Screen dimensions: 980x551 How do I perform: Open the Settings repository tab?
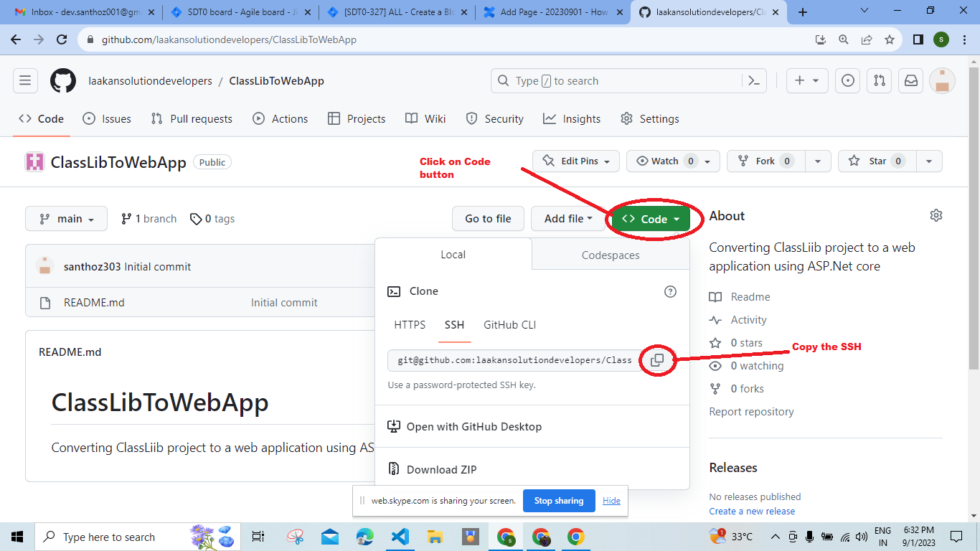(650, 119)
